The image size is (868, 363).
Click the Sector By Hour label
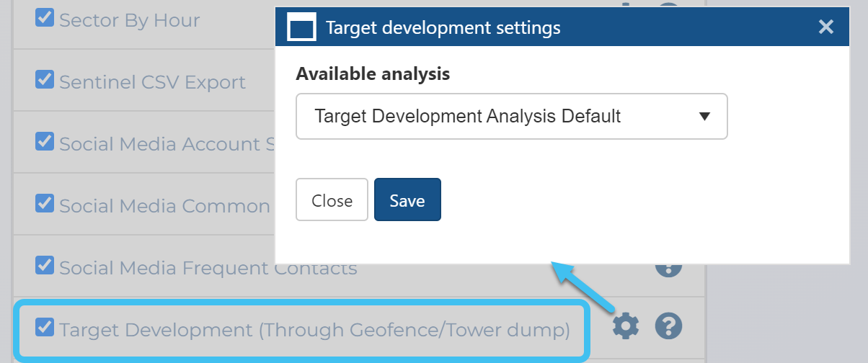[129, 20]
